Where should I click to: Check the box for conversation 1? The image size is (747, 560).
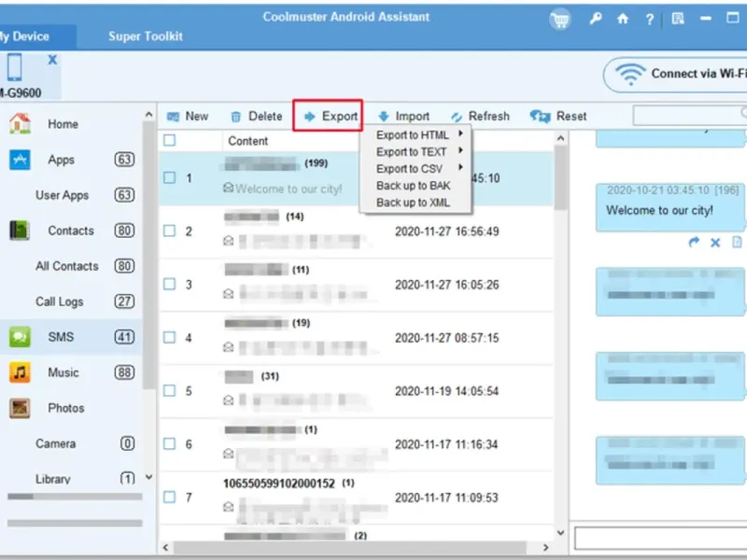pyautogui.click(x=170, y=177)
